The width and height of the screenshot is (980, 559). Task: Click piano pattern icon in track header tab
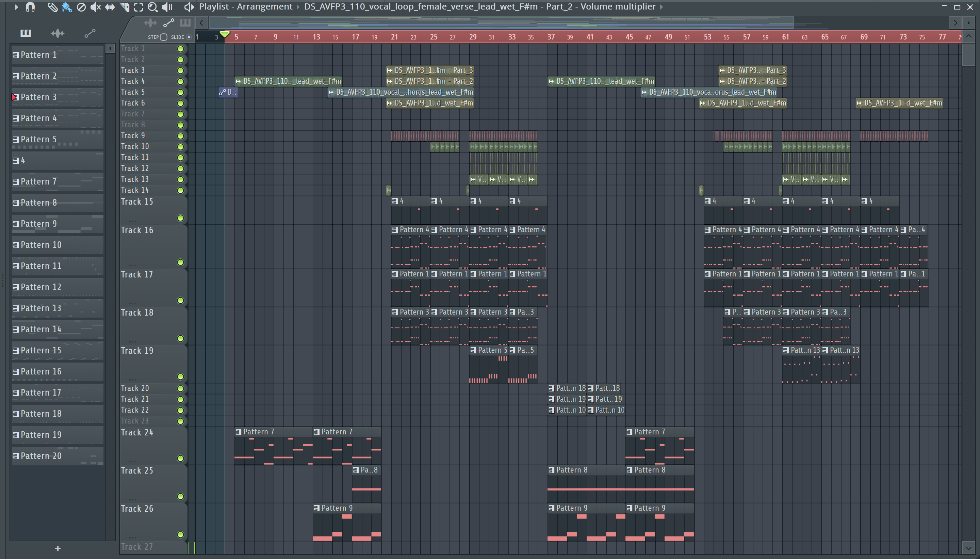[185, 23]
